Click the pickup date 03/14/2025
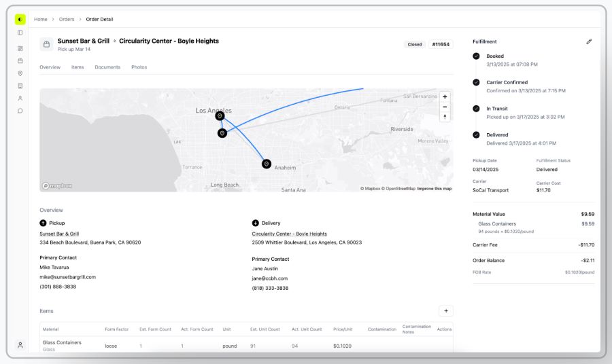Viewport: 612px width, 364px height. coord(486,170)
